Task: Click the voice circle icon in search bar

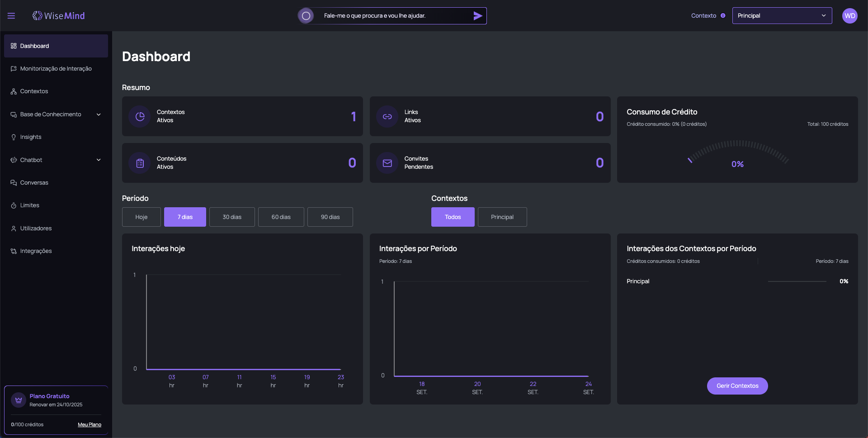Action: tap(306, 16)
